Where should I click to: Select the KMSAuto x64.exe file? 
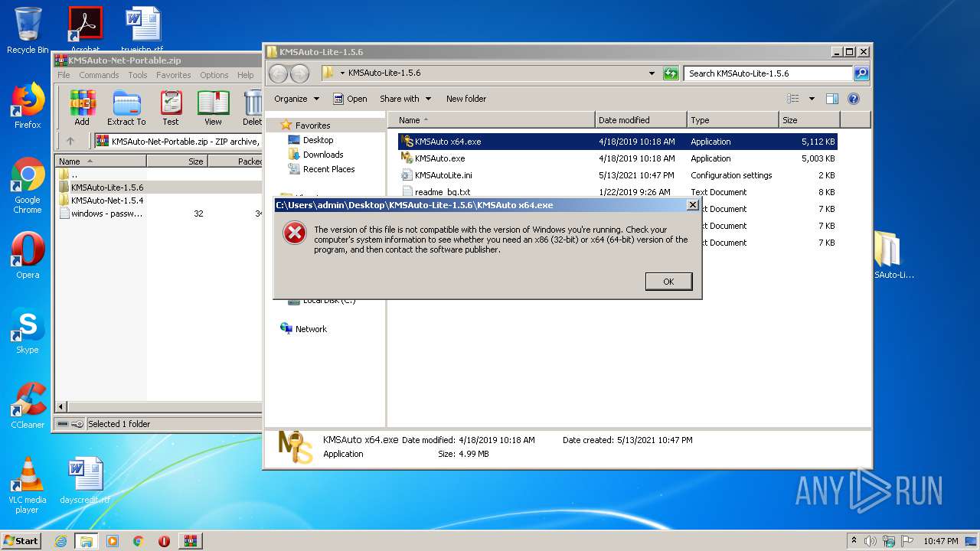point(617,142)
